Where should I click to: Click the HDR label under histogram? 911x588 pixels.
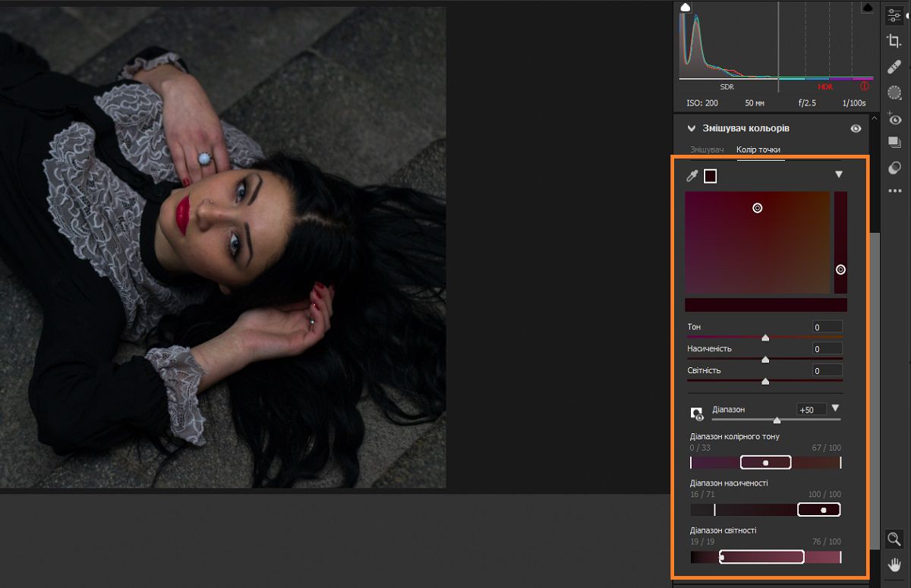click(x=825, y=86)
